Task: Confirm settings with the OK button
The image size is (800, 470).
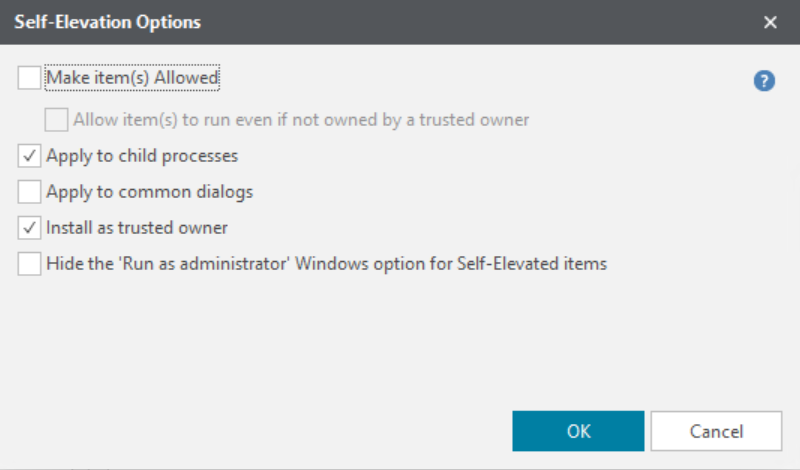Action: click(x=578, y=431)
